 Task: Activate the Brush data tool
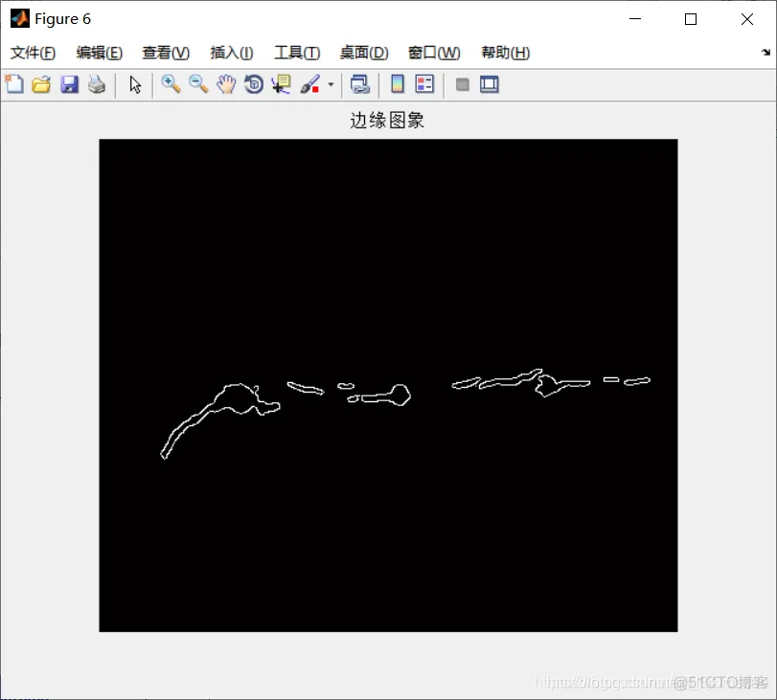click(309, 84)
